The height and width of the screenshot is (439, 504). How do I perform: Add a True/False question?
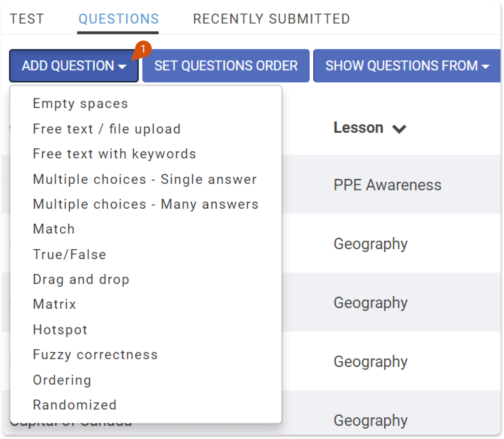(x=70, y=254)
